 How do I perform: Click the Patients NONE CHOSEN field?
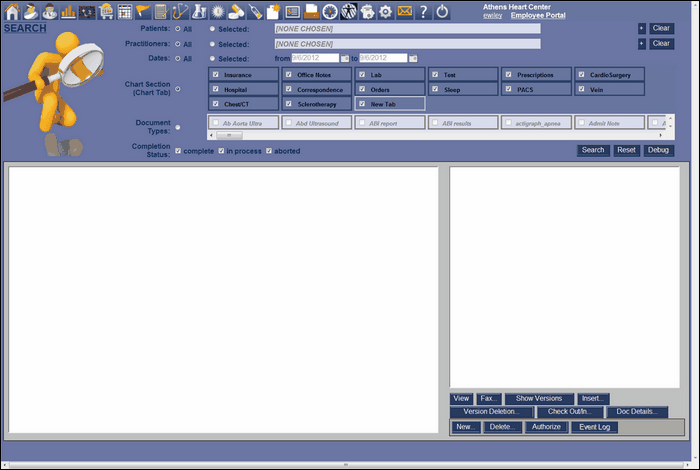pos(407,29)
